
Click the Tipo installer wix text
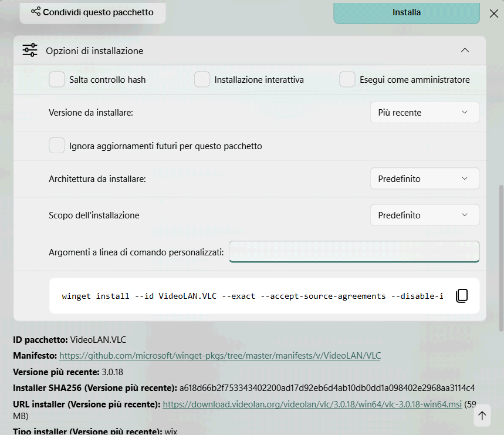point(95,431)
